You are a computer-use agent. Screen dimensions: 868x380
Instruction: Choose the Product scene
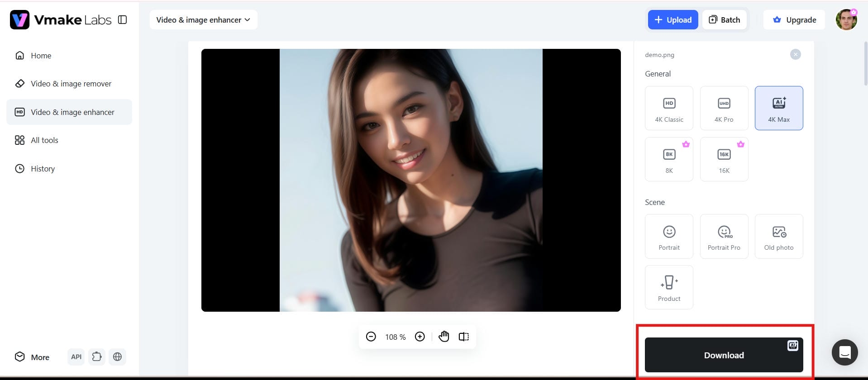tap(669, 287)
